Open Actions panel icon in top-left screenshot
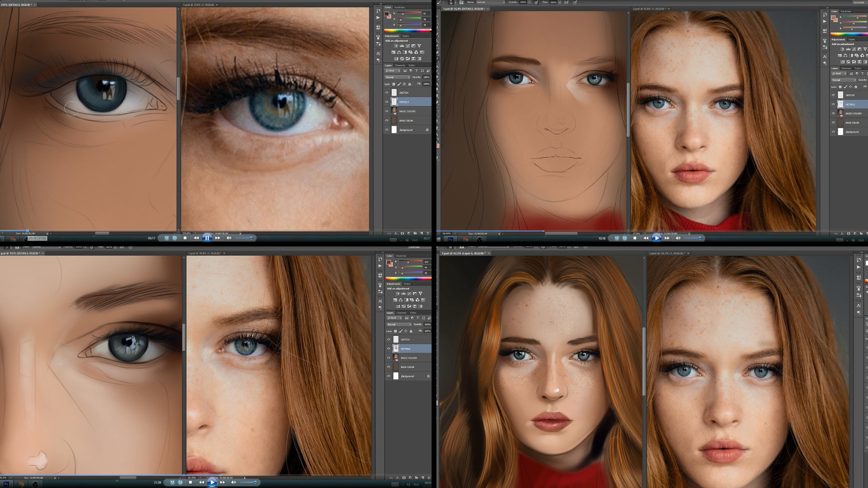Screen dimensions: 868x488 pos(378,17)
